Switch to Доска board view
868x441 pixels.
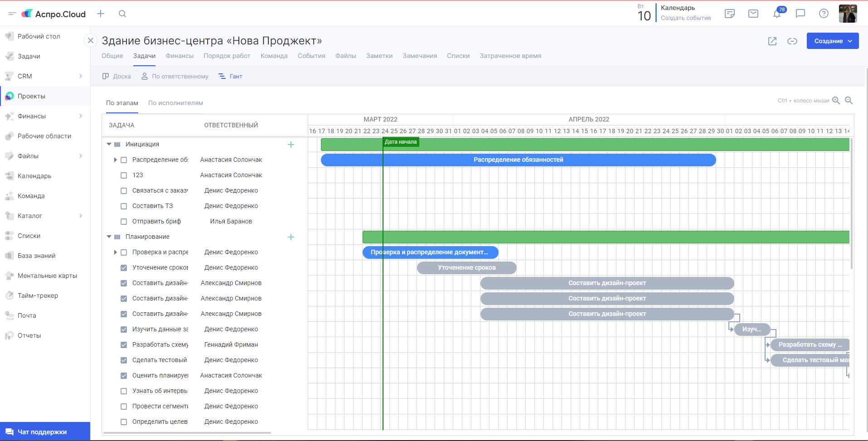[117, 76]
